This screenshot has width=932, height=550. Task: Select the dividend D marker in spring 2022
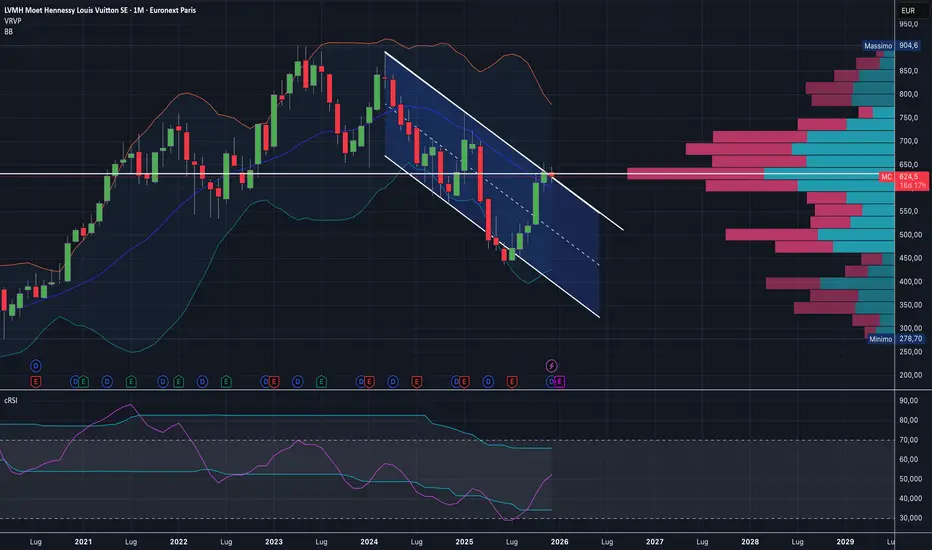click(x=202, y=382)
